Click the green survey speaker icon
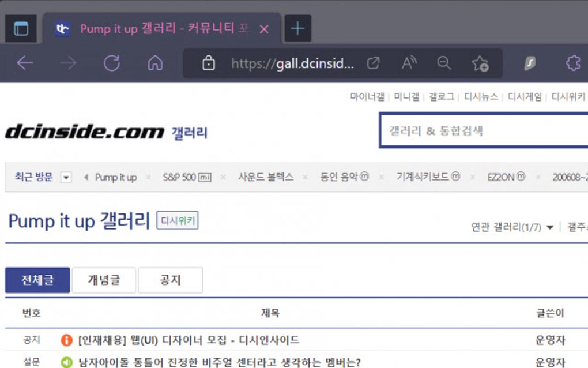 66,362
